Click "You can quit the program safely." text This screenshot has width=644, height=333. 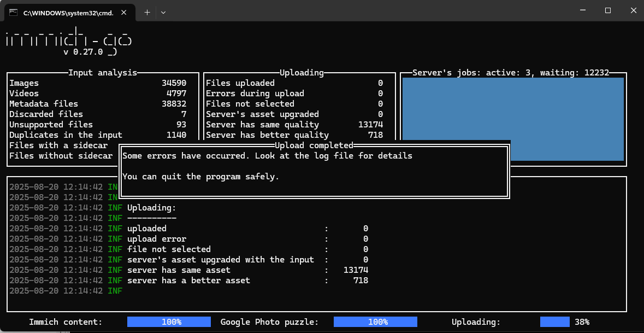[x=201, y=177]
